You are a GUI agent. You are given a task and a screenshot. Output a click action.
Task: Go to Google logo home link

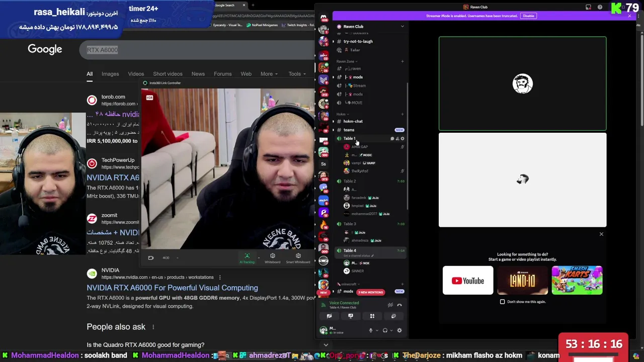pyautogui.click(x=45, y=49)
